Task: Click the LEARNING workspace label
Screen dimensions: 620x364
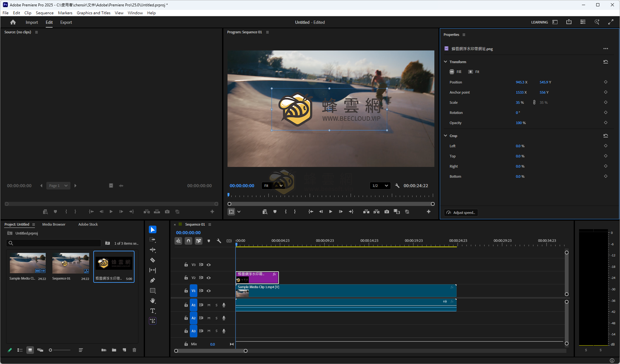Action: tap(539, 22)
